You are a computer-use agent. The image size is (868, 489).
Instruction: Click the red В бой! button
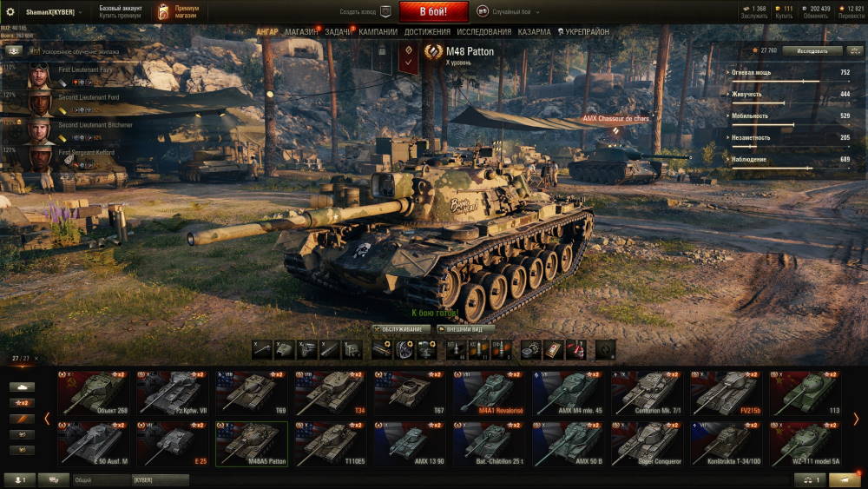coord(433,11)
